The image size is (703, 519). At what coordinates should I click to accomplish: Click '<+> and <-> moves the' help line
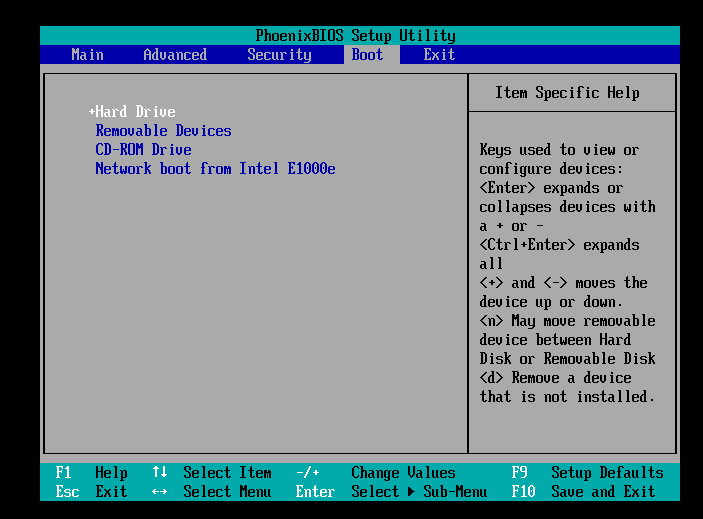pyautogui.click(x=563, y=282)
